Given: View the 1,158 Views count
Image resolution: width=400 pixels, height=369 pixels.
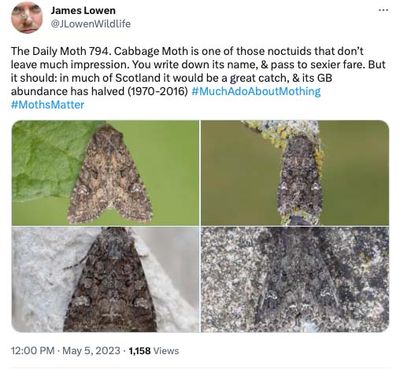Looking at the screenshot, I should [x=154, y=351].
